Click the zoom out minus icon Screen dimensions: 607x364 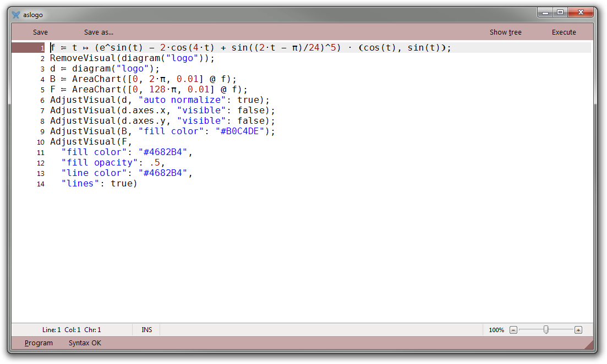pos(513,330)
